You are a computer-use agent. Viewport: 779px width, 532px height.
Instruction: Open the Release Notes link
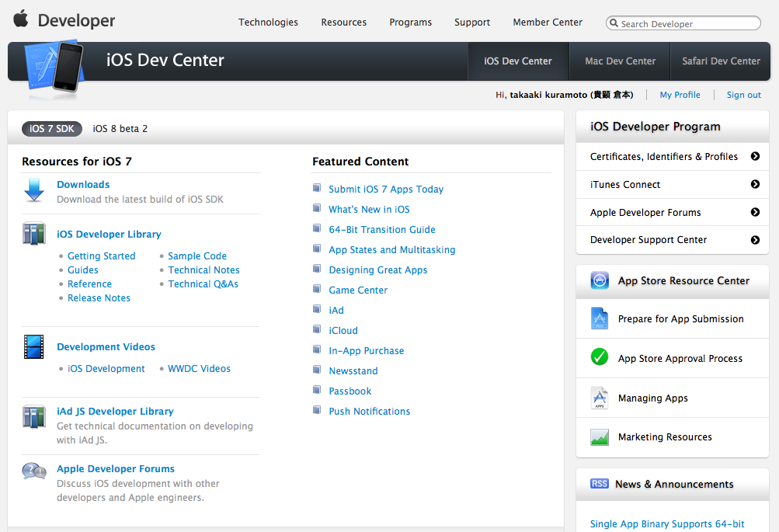[x=99, y=298]
